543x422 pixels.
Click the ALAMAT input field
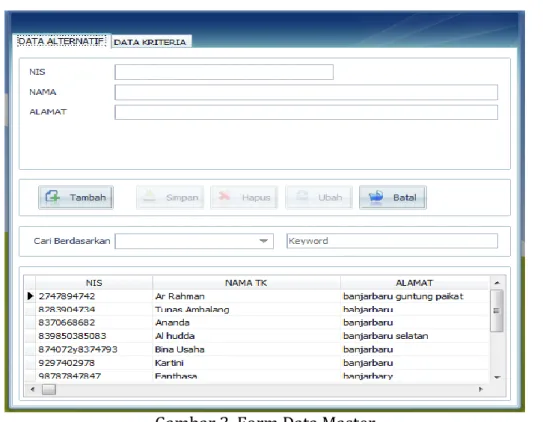[x=306, y=113]
